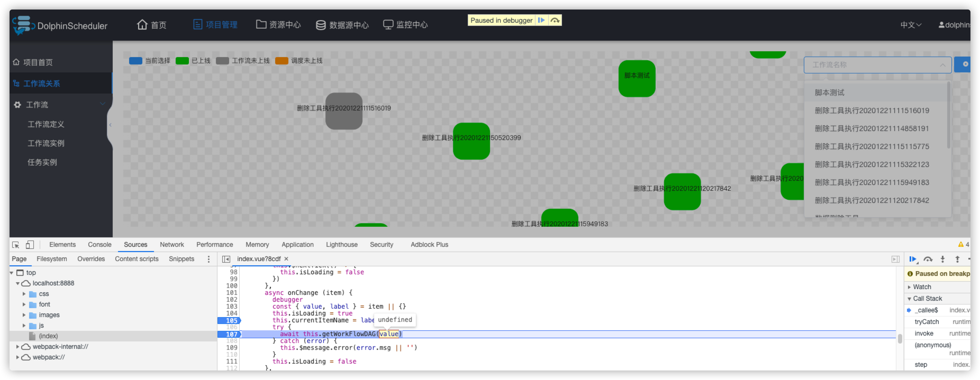Click the step over icon in the paused overlay

(x=555, y=20)
